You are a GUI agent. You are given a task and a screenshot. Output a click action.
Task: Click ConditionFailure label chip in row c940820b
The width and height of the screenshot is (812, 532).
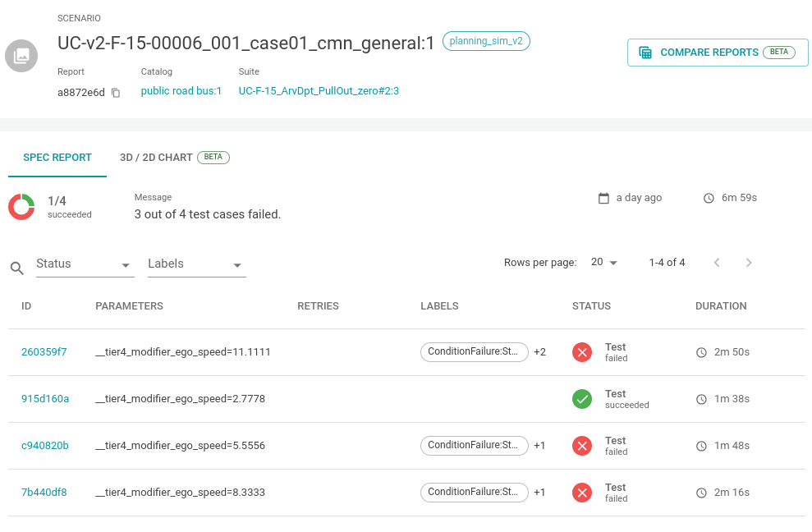474,446
